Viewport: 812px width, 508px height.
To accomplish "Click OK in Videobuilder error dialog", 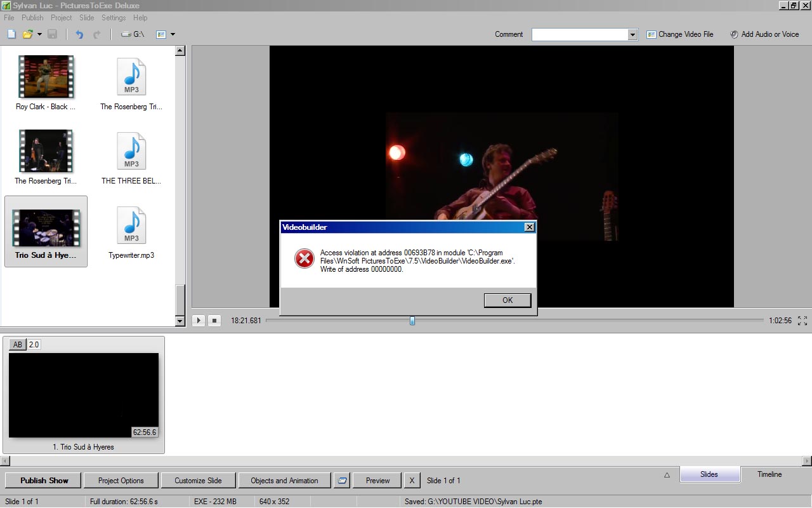I will 507,300.
